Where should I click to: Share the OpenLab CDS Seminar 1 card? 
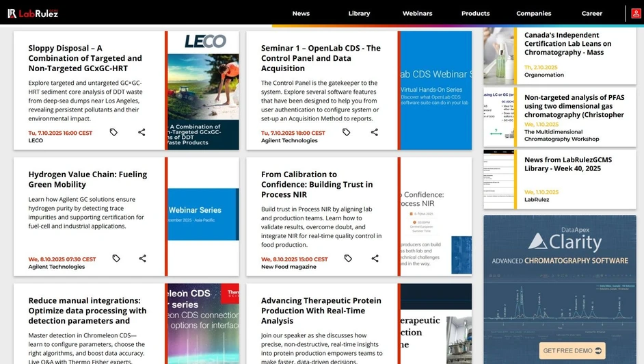tap(375, 132)
